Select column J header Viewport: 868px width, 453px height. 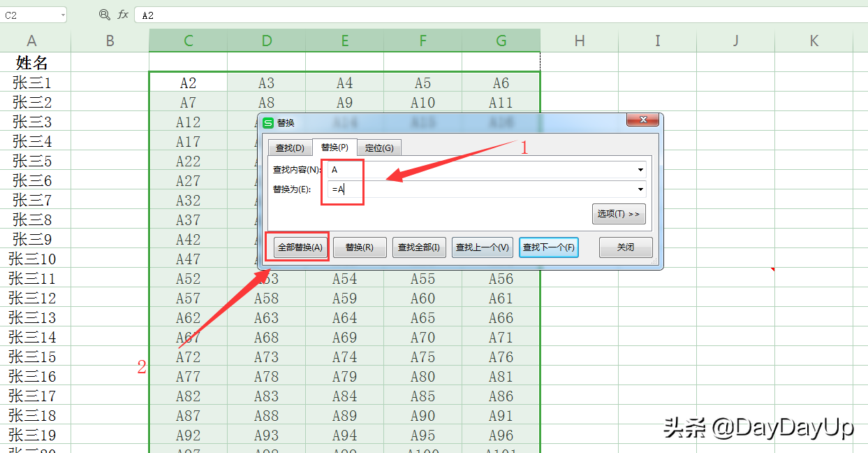pos(735,41)
